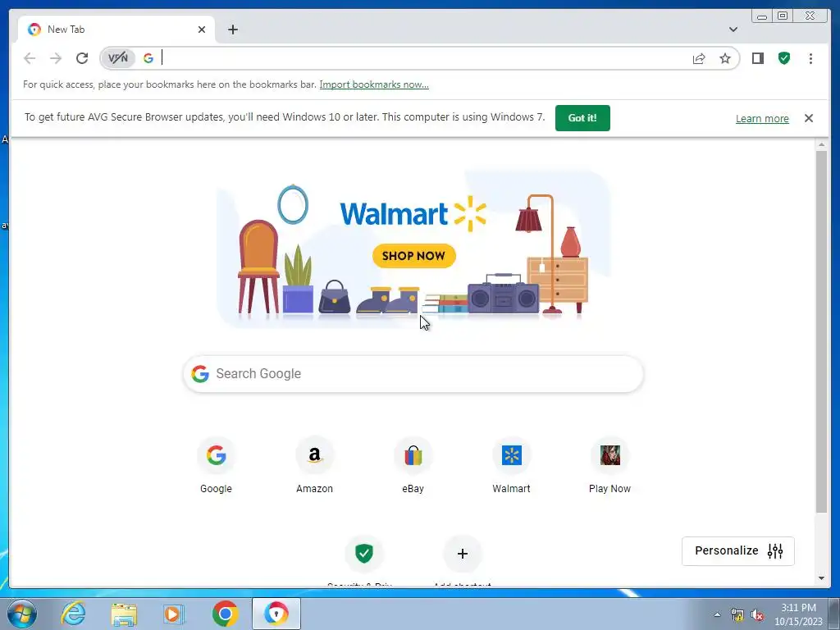
Task: Open the Windows Start menu orb
Action: 22,614
